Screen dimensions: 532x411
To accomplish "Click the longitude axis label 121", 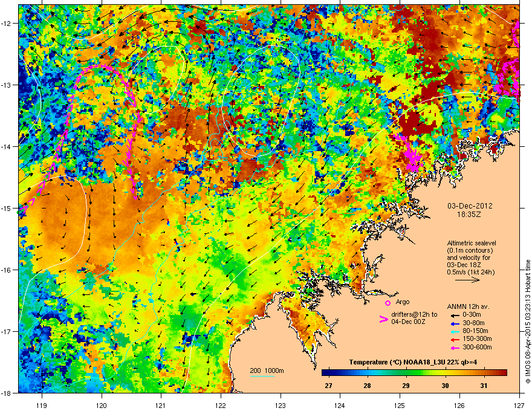I will [x=161, y=406].
